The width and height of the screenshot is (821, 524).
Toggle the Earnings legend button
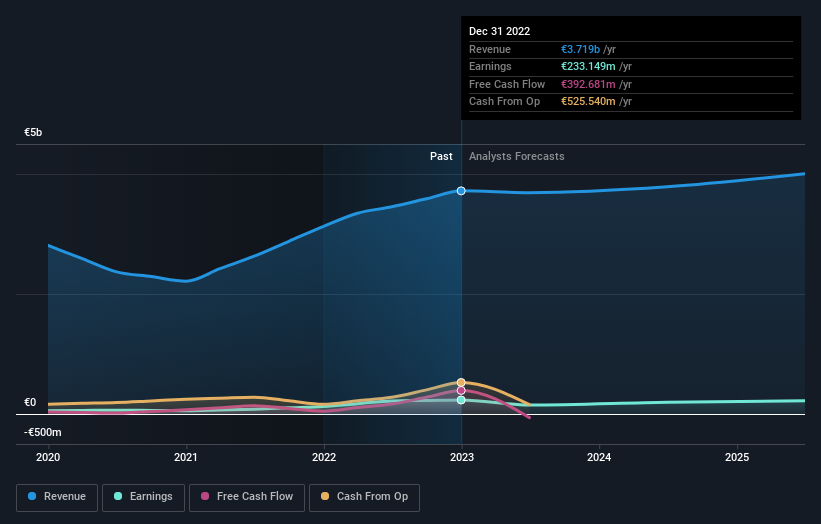pos(143,497)
